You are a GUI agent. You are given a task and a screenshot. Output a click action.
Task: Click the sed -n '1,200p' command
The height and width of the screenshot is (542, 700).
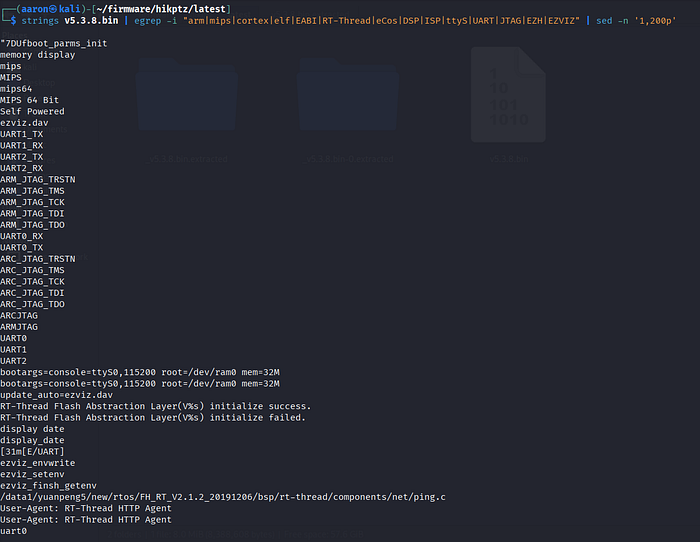[x=636, y=21]
